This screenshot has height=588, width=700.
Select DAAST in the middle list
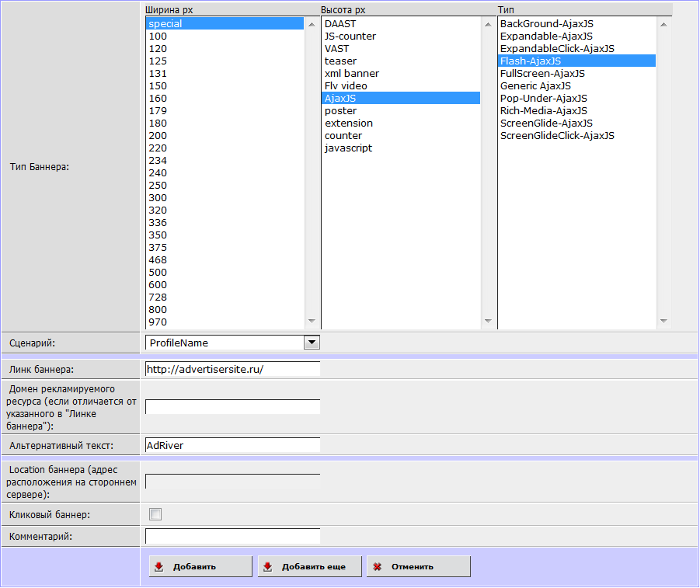401,23
